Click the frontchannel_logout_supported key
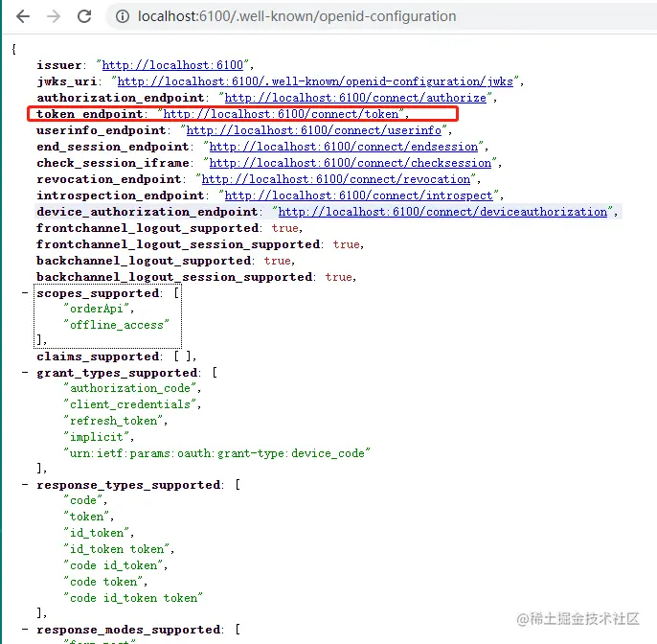Screen dimensions: 657x644 coord(147,228)
